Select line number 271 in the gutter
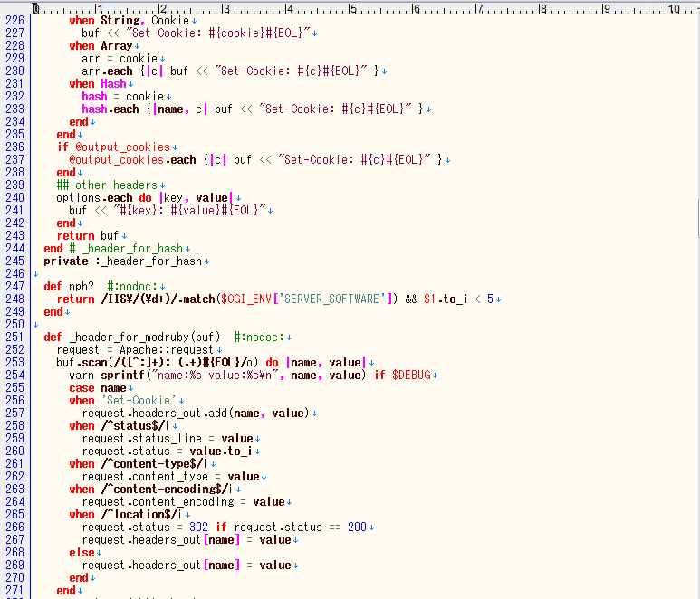Screen dimensions: 700x599 click(x=14, y=590)
